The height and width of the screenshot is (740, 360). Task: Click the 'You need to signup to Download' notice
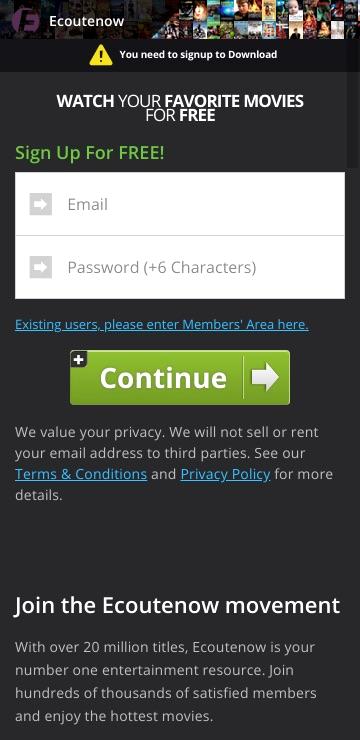coord(198,55)
